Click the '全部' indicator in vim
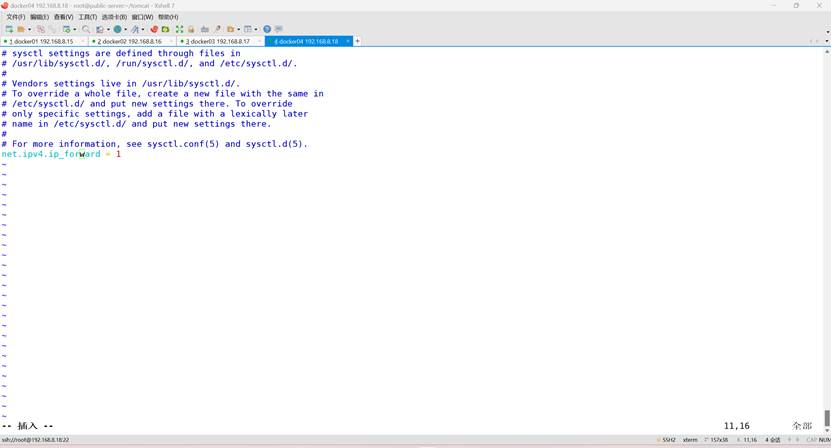 (x=802, y=426)
